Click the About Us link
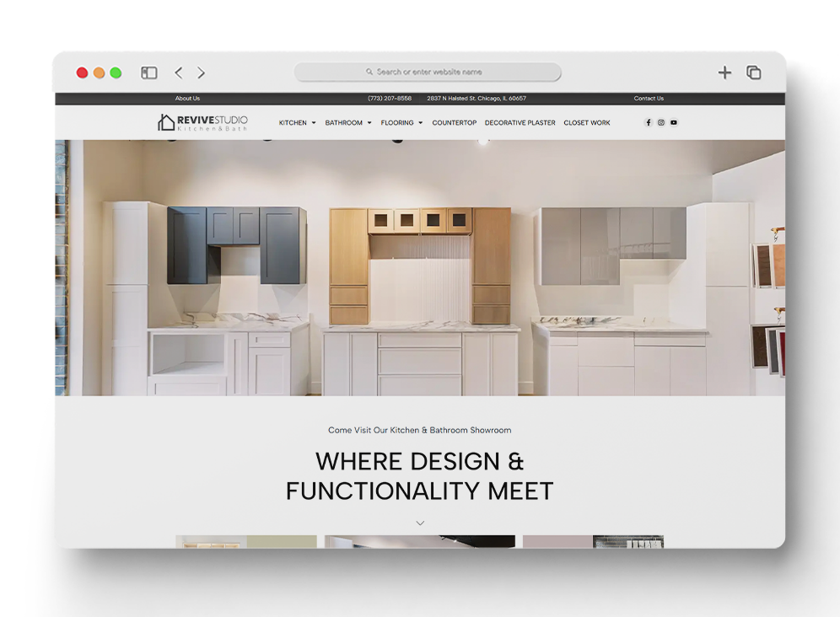Viewport: 840px width, 617px height. pos(187,99)
